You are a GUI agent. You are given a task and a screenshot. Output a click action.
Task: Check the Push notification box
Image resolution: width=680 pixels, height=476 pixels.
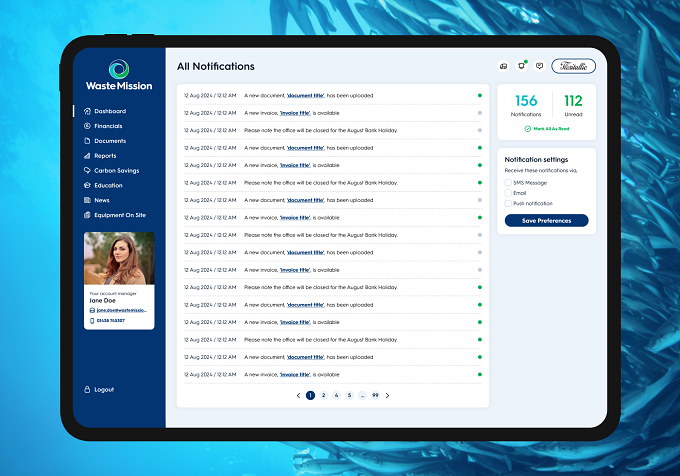coord(508,203)
